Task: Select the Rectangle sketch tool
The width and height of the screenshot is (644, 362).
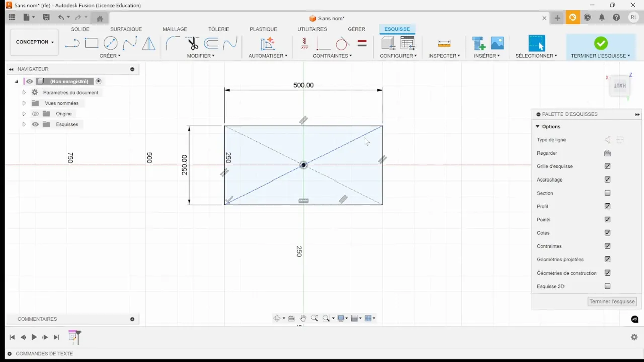Action: tap(92, 43)
